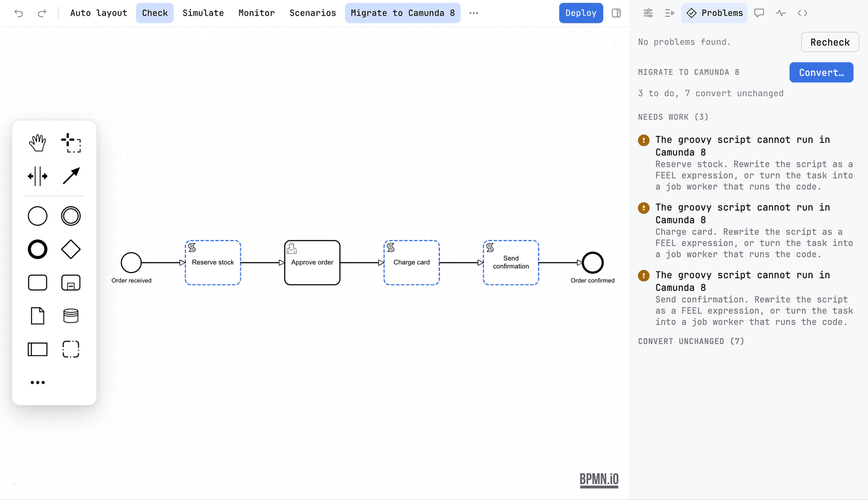This screenshot has height=500, width=868.
Task: Pick the collapsed subprocess palette item
Action: (x=71, y=283)
